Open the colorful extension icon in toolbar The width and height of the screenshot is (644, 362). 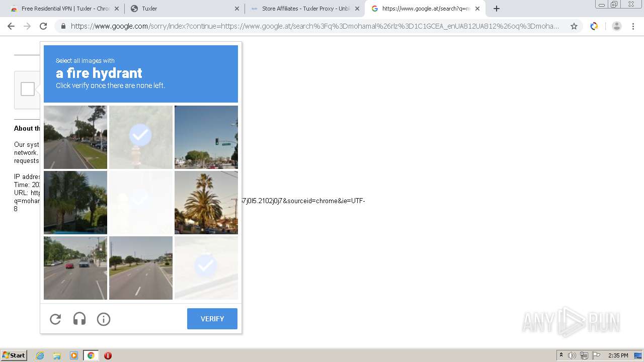(594, 26)
